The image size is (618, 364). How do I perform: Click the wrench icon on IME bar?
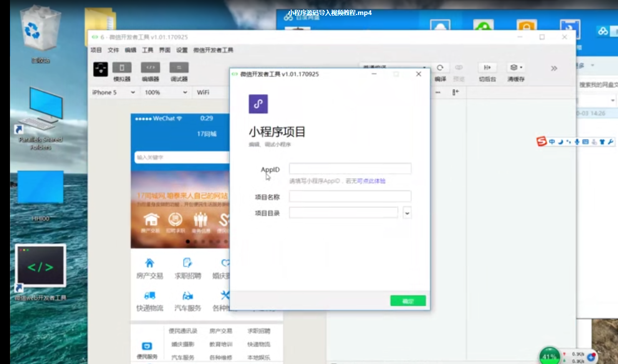pyautogui.click(x=611, y=142)
